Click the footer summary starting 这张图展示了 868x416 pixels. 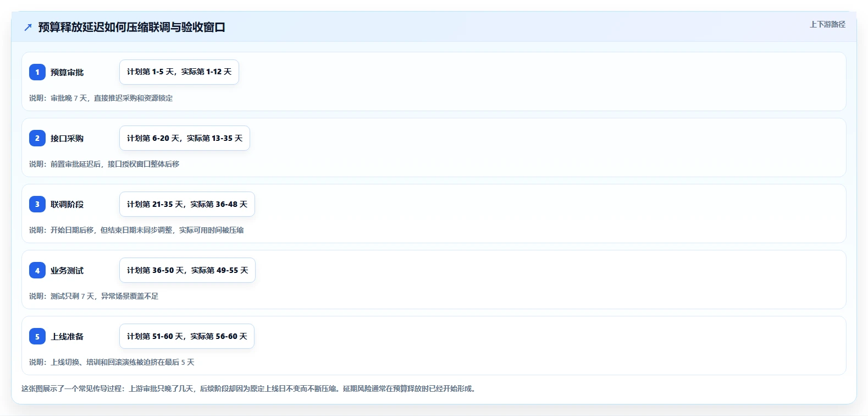pos(250,388)
